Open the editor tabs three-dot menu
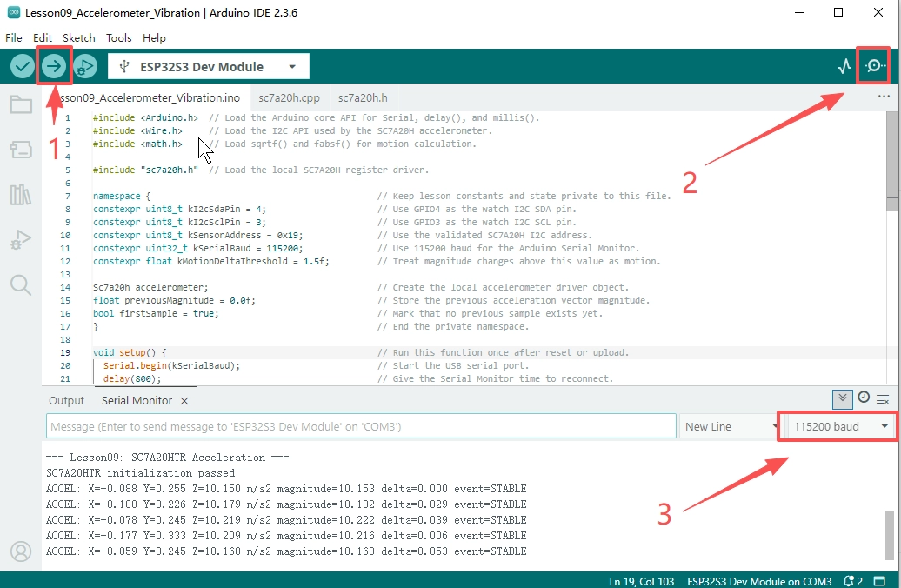 (884, 96)
